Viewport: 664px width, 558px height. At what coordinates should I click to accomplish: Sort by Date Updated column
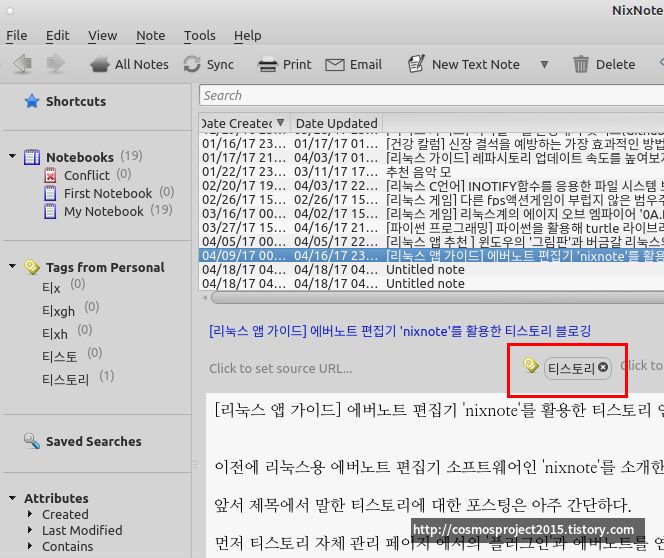tap(337, 123)
